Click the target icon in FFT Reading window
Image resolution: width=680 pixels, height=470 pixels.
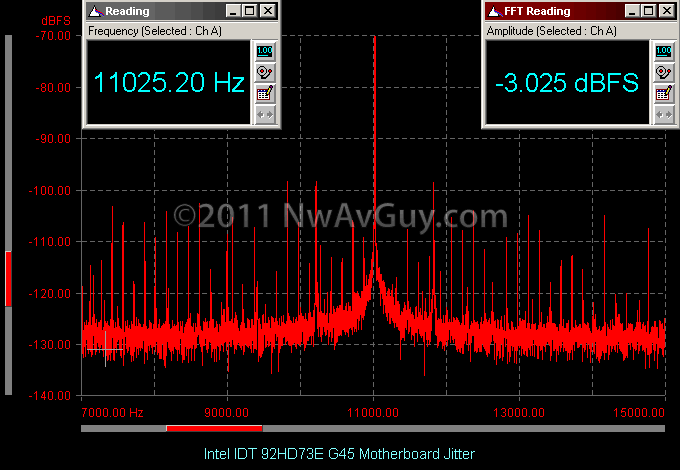pyautogui.click(x=664, y=72)
